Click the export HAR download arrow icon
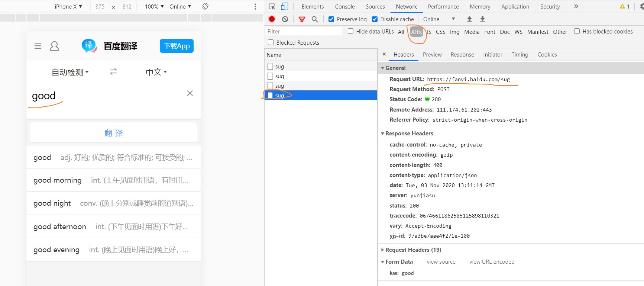 point(482,19)
